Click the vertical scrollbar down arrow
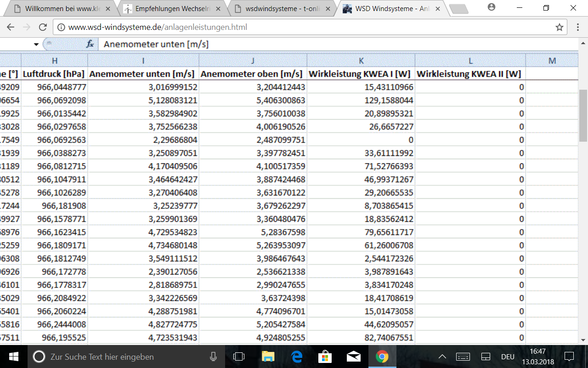The width and height of the screenshot is (588, 368). click(583, 340)
